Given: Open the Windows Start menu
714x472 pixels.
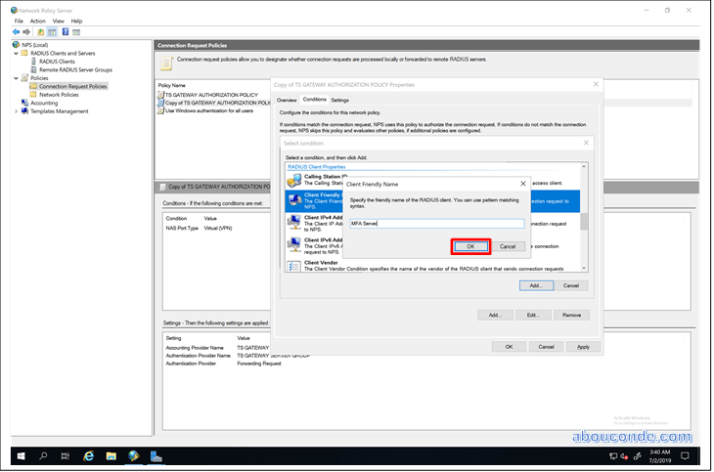Looking at the screenshot, I should (x=19, y=456).
